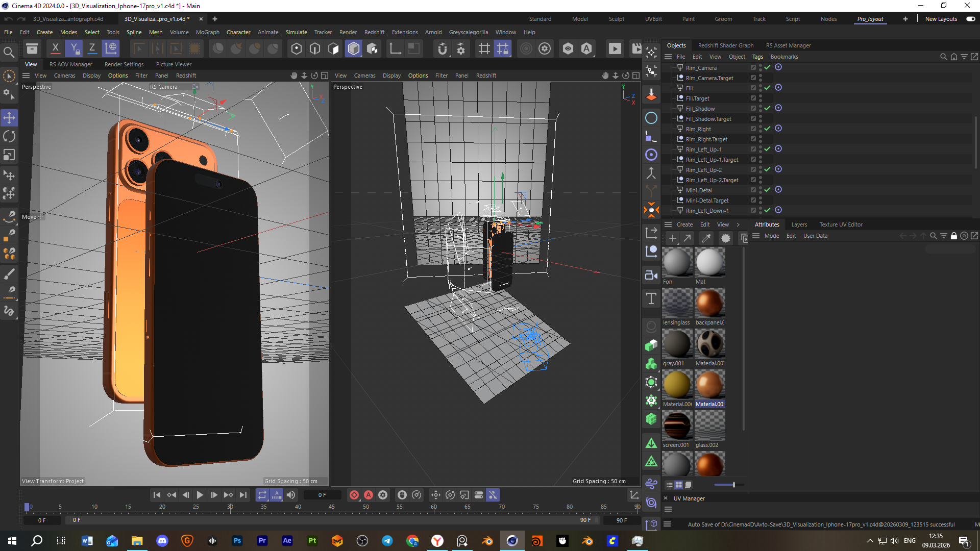Image resolution: width=980 pixels, height=551 pixels.
Task: Create a new material with plus icon
Action: coord(673,238)
